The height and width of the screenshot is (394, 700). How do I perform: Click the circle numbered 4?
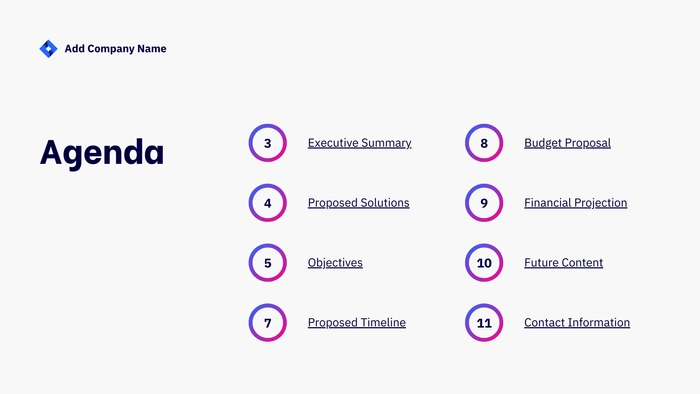(267, 203)
